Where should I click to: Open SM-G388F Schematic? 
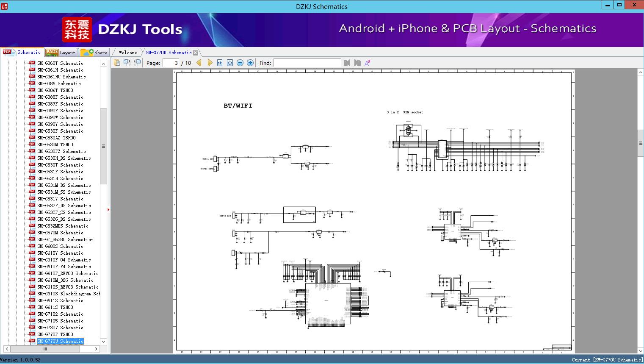(60, 97)
